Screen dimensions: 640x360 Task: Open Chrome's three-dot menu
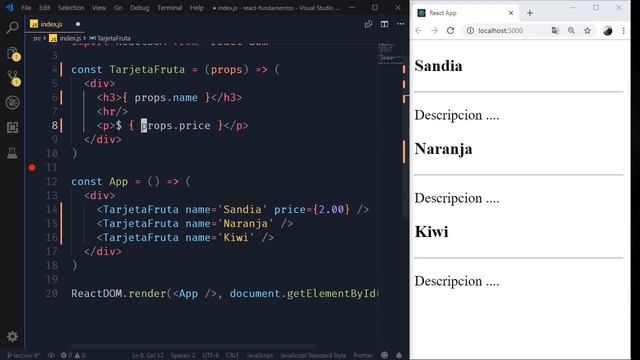pos(624,31)
